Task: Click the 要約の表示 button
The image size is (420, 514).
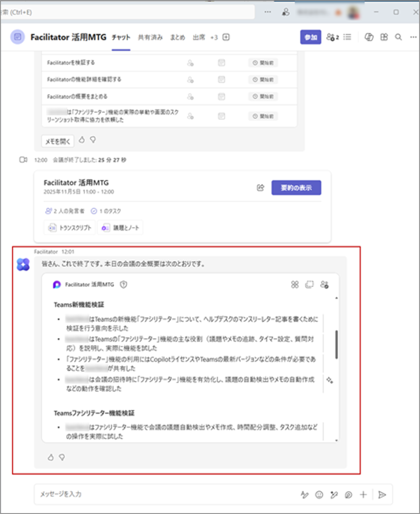Action: (x=296, y=188)
